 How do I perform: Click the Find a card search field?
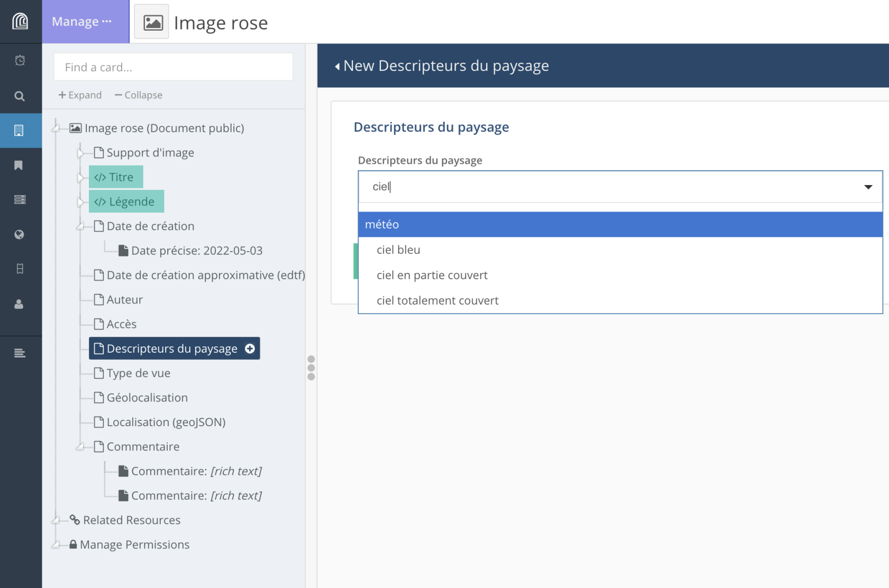click(x=173, y=67)
